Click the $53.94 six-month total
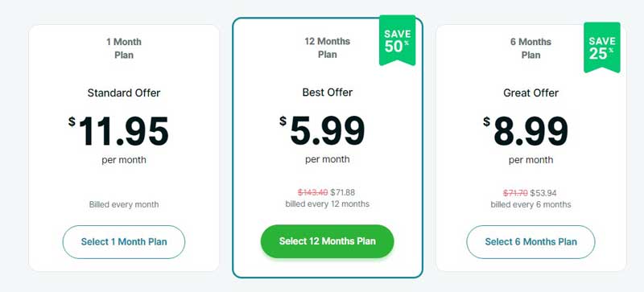This screenshot has height=292, width=644. [543, 193]
